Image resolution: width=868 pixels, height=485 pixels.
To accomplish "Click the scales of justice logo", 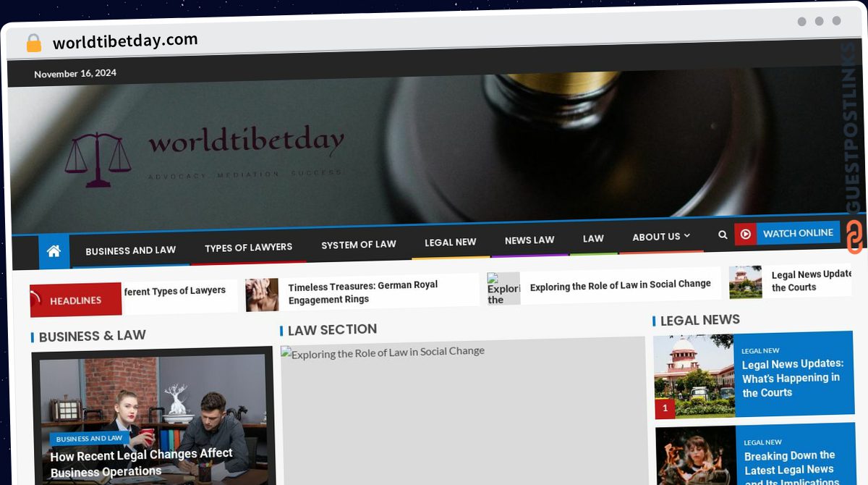I will [x=98, y=159].
